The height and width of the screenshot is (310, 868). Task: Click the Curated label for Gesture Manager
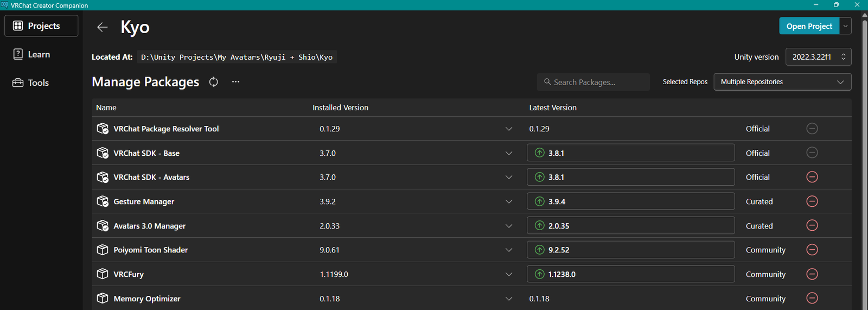(759, 201)
